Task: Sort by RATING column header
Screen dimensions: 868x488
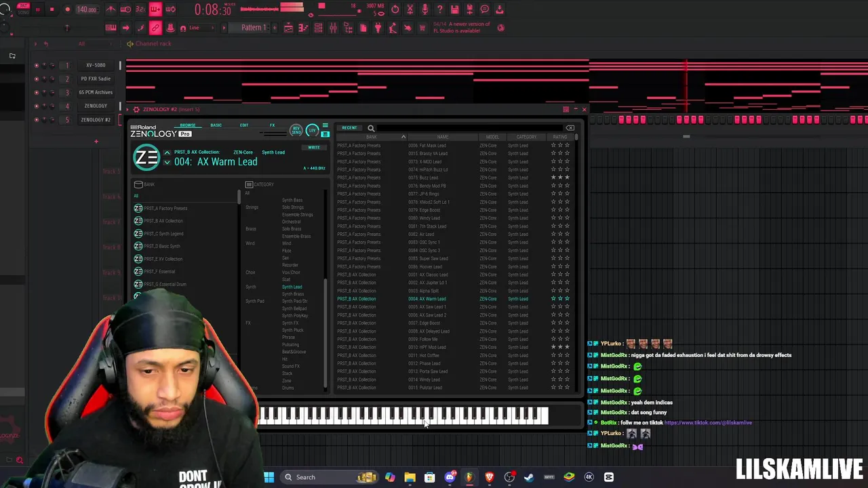Action: (559, 137)
